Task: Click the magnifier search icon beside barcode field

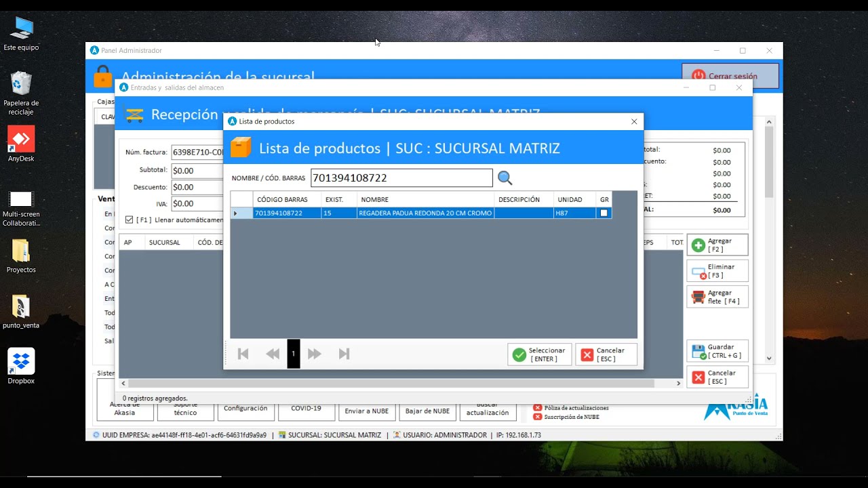Action: 505,178
